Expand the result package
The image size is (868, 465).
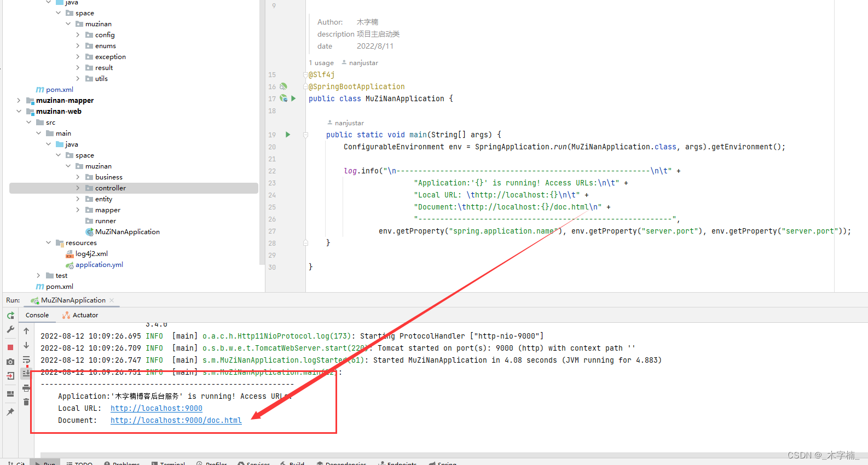[x=78, y=68]
